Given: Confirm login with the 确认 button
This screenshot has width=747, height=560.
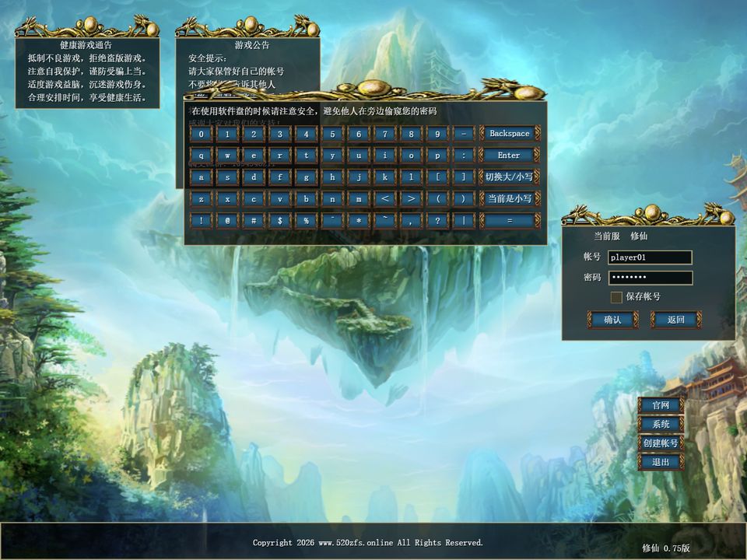Looking at the screenshot, I should click(x=612, y=320).
